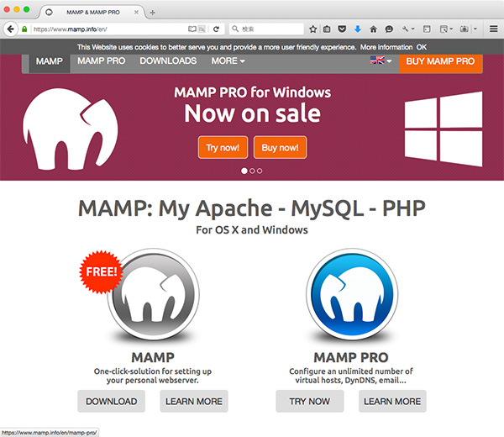Go back using the browser back arrow
Screen dimensions: 504x437
[x=11, y=29]
